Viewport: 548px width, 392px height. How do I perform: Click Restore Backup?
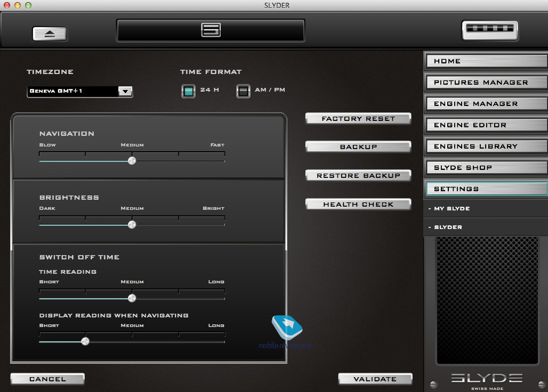tap(358, 176)
